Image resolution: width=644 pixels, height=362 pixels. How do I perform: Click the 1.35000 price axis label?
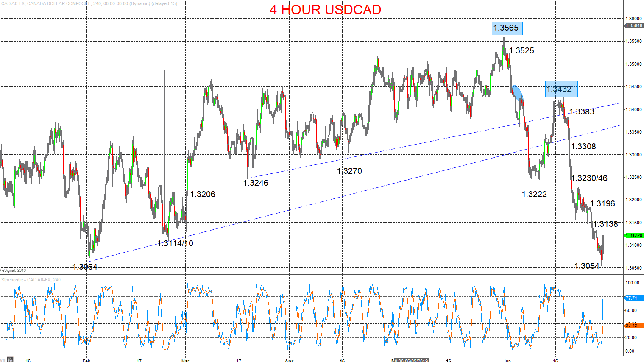(x=633, y=64)
